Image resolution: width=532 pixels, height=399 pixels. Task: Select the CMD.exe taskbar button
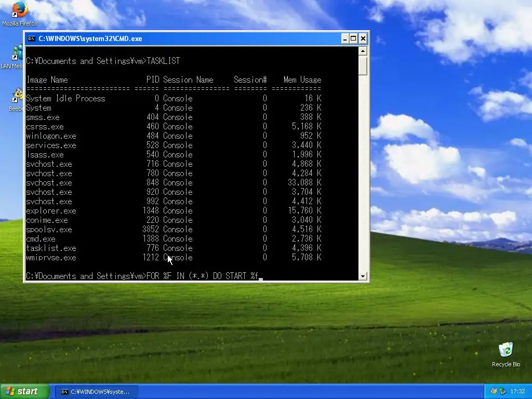click(x=96, y=392)
